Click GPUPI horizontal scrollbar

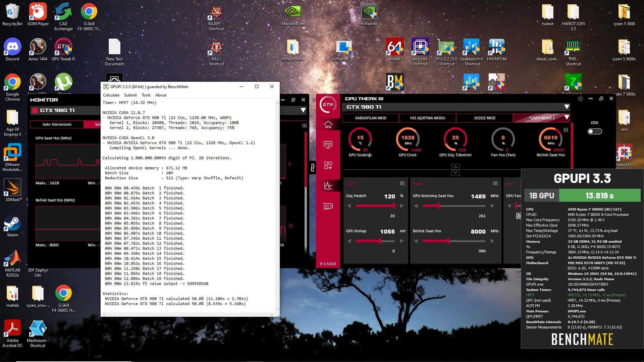[x=188, y=315]
